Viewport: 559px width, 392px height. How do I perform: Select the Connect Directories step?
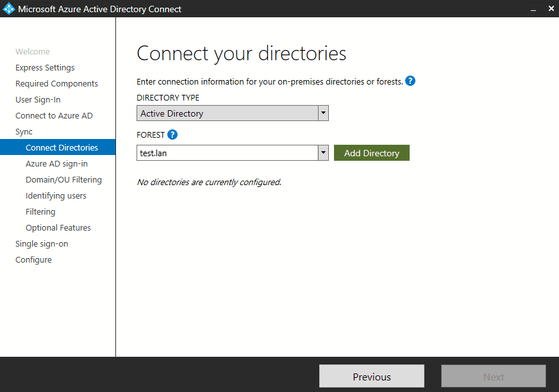point(58,147)
